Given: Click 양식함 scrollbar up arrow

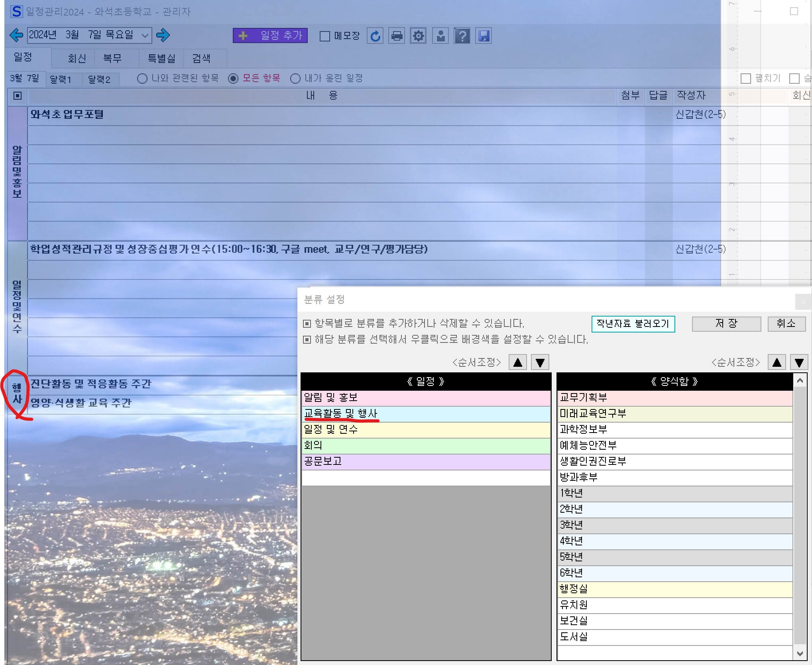Looking at the screenshot, I should (800, 381).
